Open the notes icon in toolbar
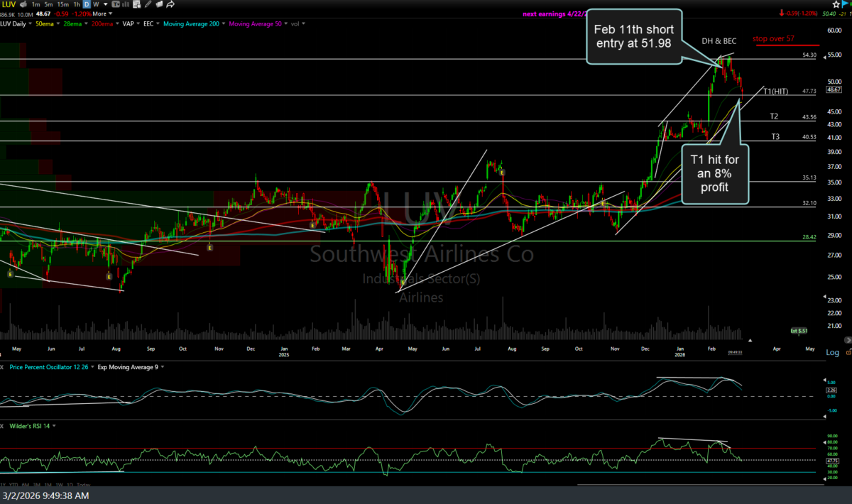The height and width of the screenshot is (504, 852). click(136, 4)
